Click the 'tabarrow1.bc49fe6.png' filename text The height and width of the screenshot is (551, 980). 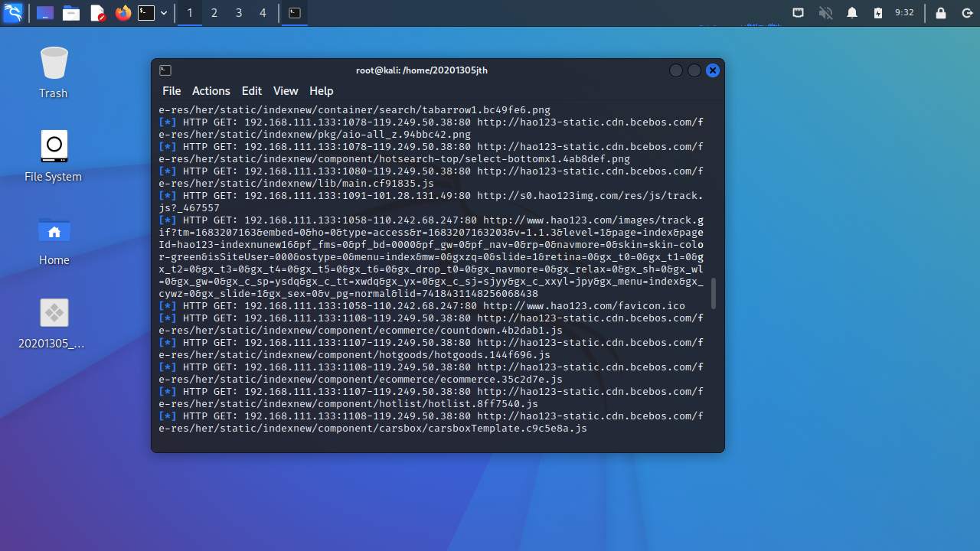point(486,110)
